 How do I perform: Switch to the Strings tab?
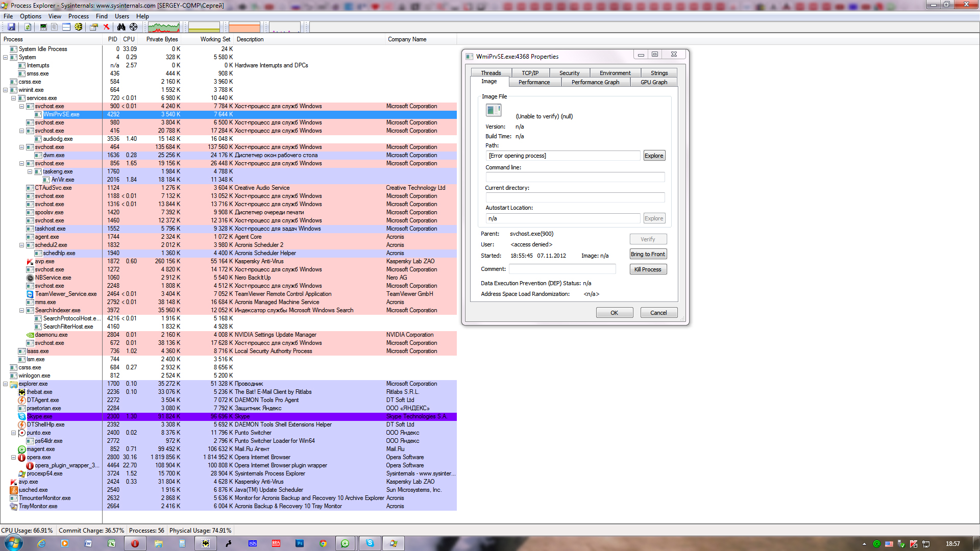point(659,73)
